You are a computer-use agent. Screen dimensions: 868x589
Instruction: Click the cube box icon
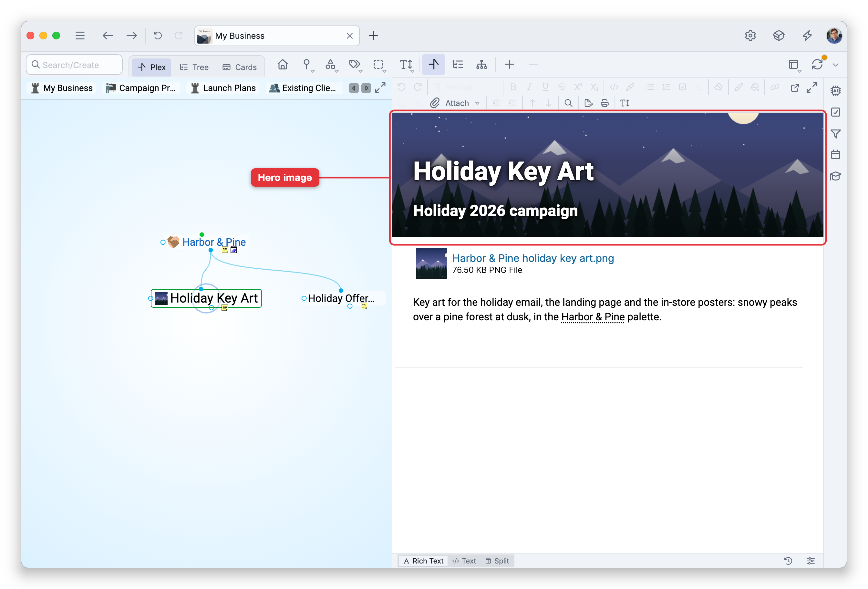click(x=778, y=36)
